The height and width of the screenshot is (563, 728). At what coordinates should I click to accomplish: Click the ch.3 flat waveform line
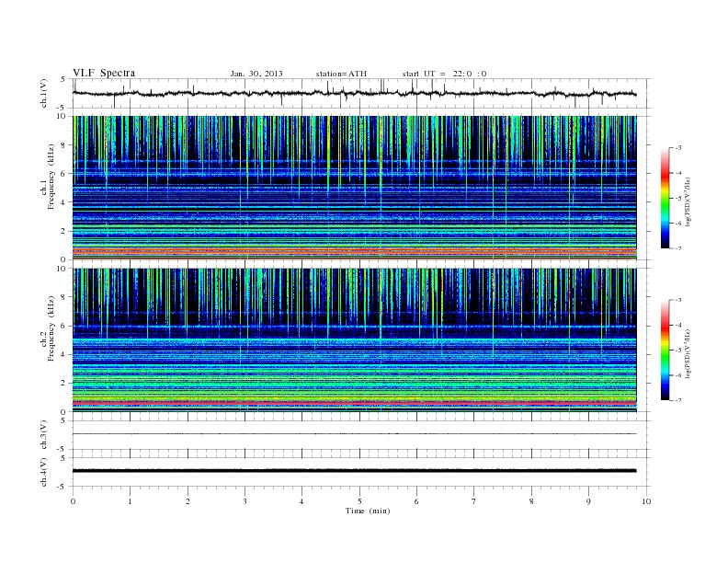coord(354,434)
